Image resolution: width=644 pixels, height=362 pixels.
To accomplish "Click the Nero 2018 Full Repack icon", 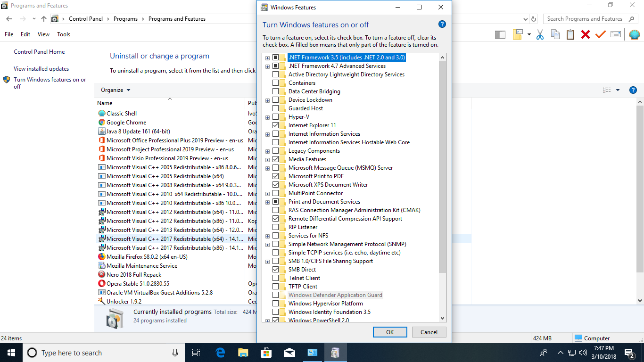I will [101, 275].
